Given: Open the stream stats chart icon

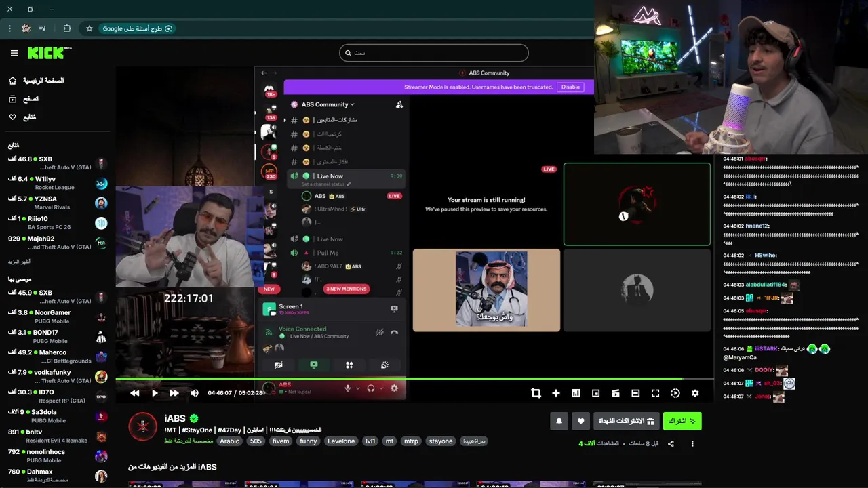Looking at the screenshot, I should pos(576,393).
